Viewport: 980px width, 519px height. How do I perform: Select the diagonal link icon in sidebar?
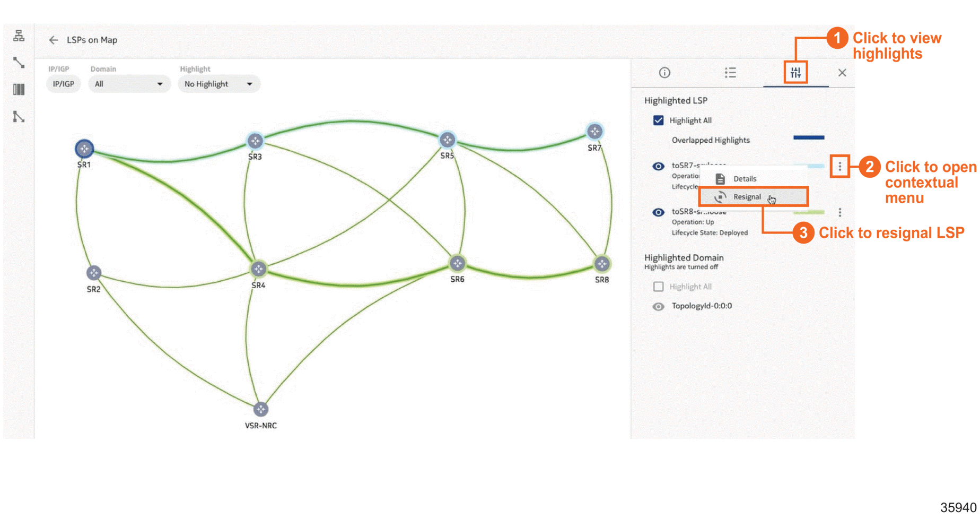coord(19,63)
